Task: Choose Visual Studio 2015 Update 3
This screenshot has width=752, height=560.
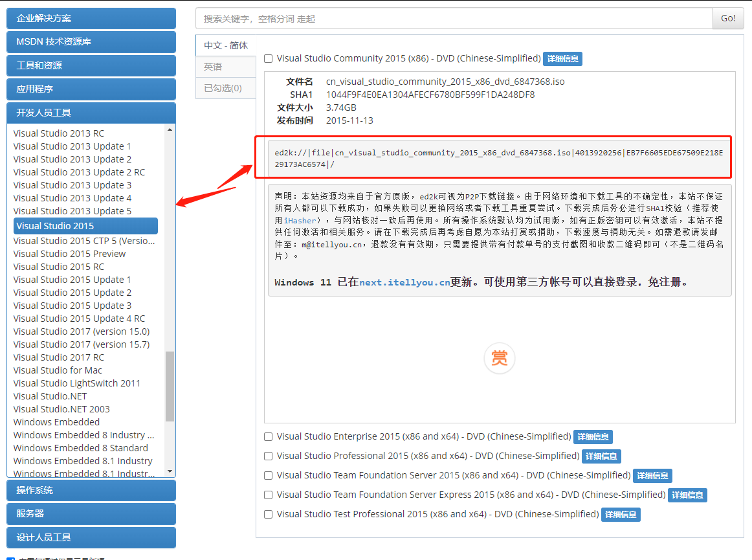Action: (72, 306)
